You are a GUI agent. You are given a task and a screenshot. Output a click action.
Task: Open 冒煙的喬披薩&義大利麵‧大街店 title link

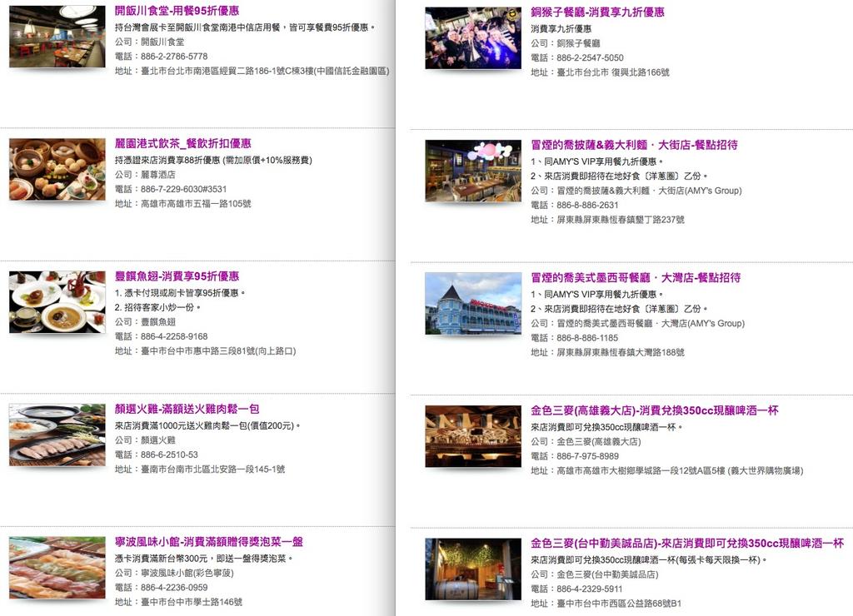point(634,145)
